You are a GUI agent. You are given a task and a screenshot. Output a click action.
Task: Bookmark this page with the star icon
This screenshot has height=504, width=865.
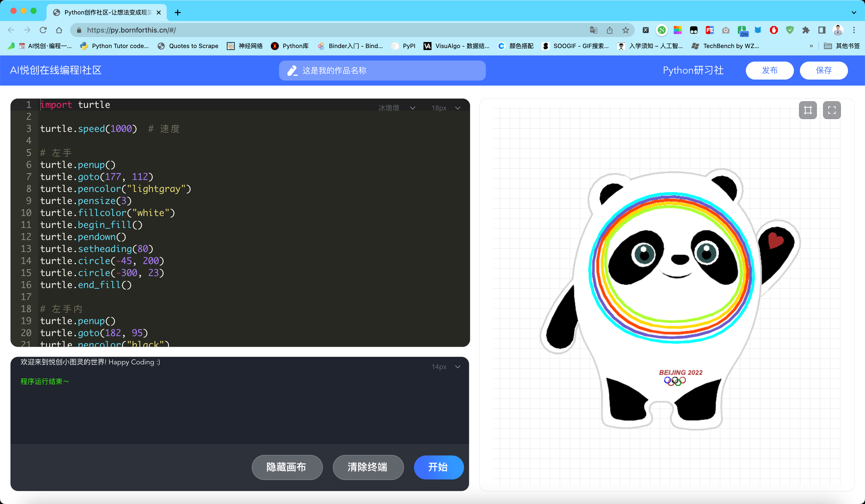[626, 30]
